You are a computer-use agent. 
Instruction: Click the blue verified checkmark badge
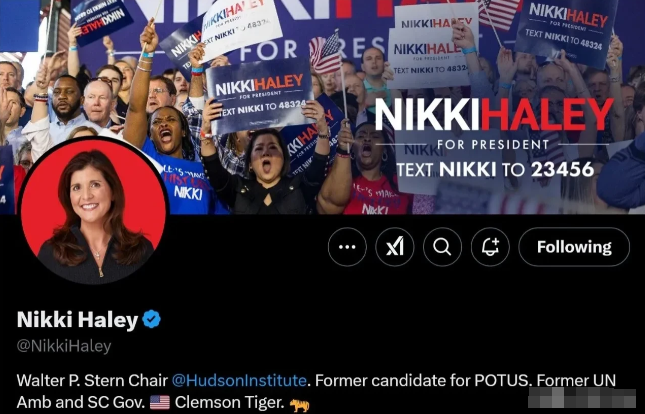(x=151, y=319)
